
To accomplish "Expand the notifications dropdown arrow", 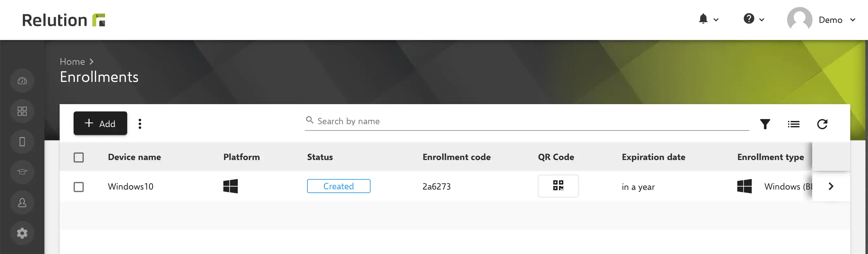I will pos(716,20).
